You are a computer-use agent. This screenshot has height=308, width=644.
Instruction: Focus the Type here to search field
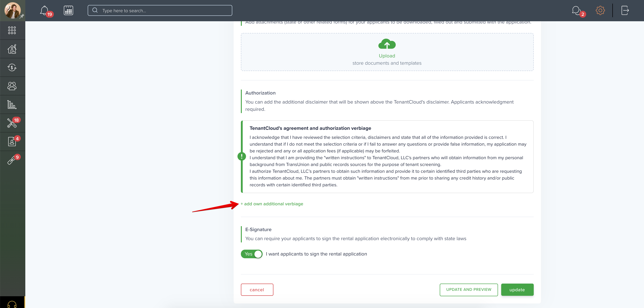(x=160, y=10)
